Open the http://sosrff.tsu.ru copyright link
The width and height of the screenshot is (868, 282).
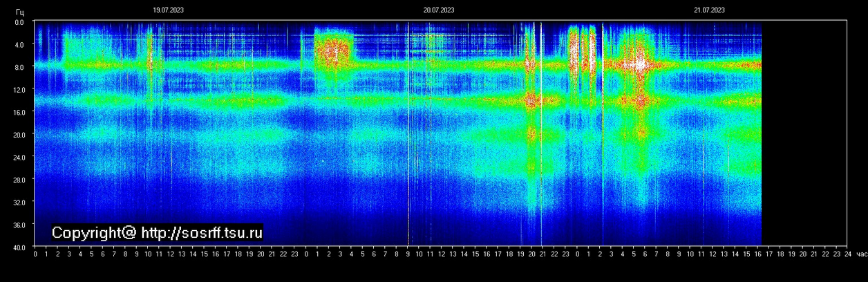(x=202, y=233)
